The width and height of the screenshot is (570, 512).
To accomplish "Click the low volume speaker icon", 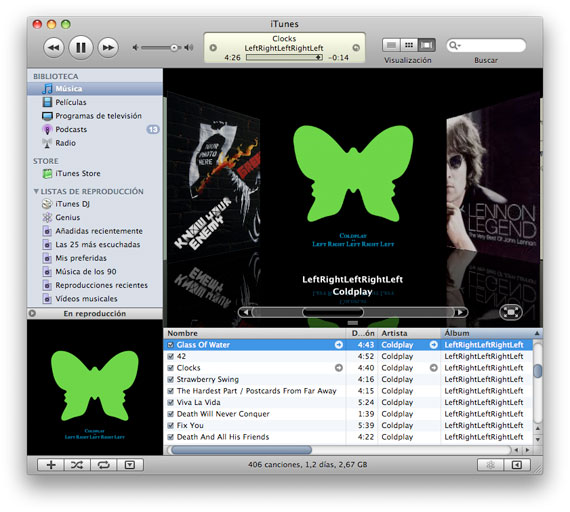I will (x=135, y=48).
